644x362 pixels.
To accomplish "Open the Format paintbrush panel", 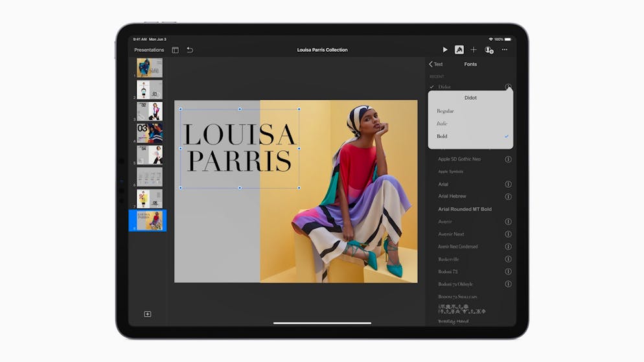I will pos(459,50).
